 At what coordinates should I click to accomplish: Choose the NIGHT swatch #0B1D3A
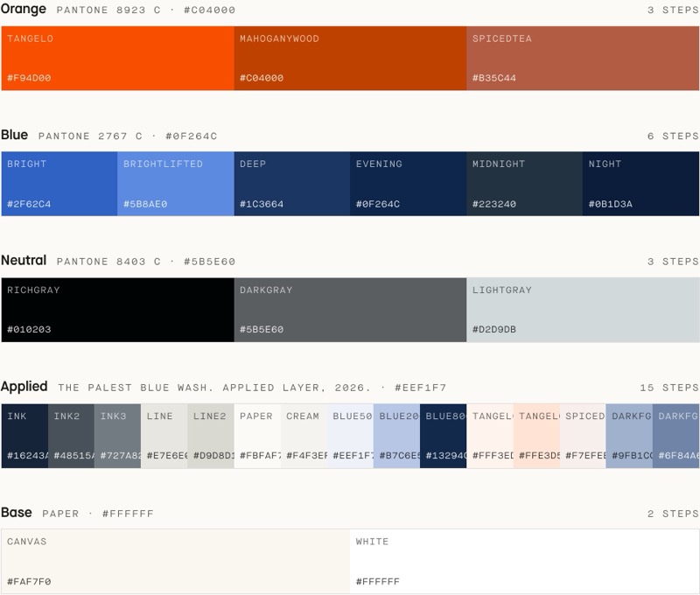tap(640, 184)
